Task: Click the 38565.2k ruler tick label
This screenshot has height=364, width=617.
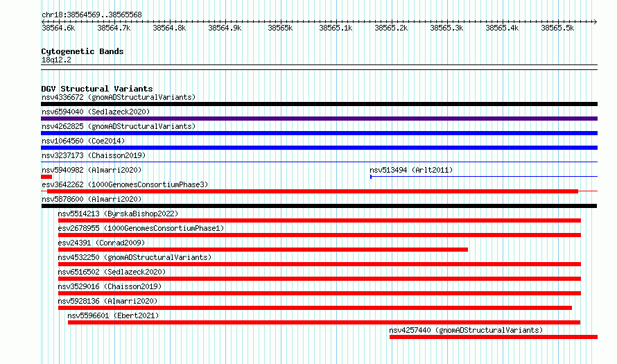Action: [391, 28]
